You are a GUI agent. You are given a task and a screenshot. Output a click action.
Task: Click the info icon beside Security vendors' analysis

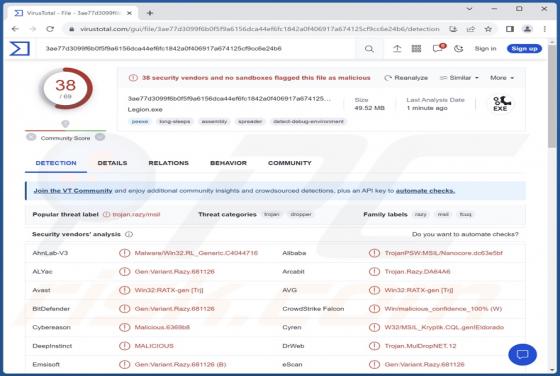pos(129,234)
